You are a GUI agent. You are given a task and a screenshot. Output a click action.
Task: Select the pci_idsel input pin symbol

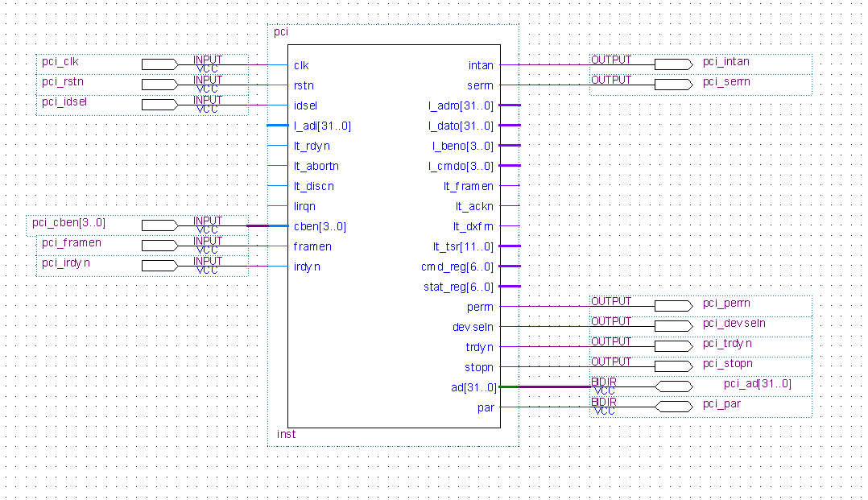[159, 104]
